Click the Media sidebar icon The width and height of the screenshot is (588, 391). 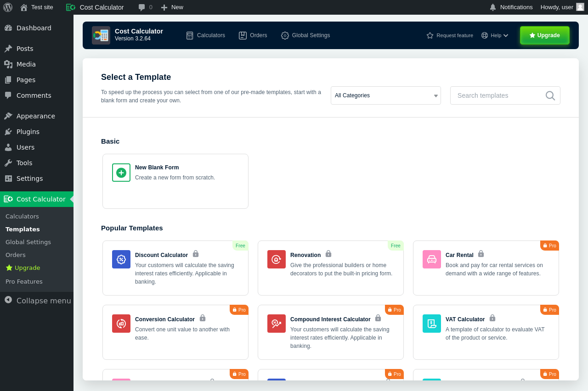pos(8,64)
